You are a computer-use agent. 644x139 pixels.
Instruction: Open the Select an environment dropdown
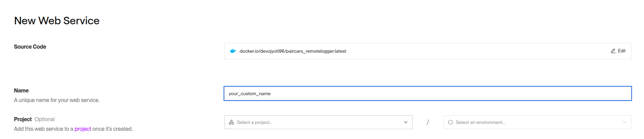point(537,122)
